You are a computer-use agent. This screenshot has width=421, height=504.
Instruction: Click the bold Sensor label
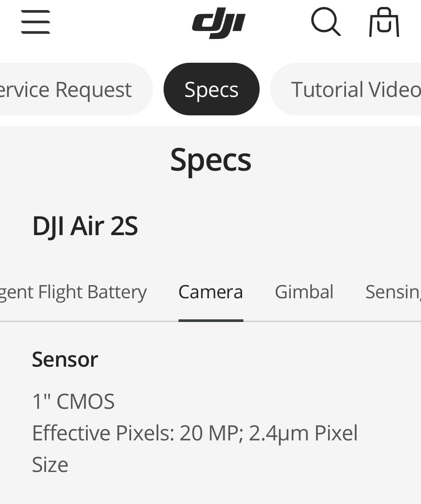65,360
